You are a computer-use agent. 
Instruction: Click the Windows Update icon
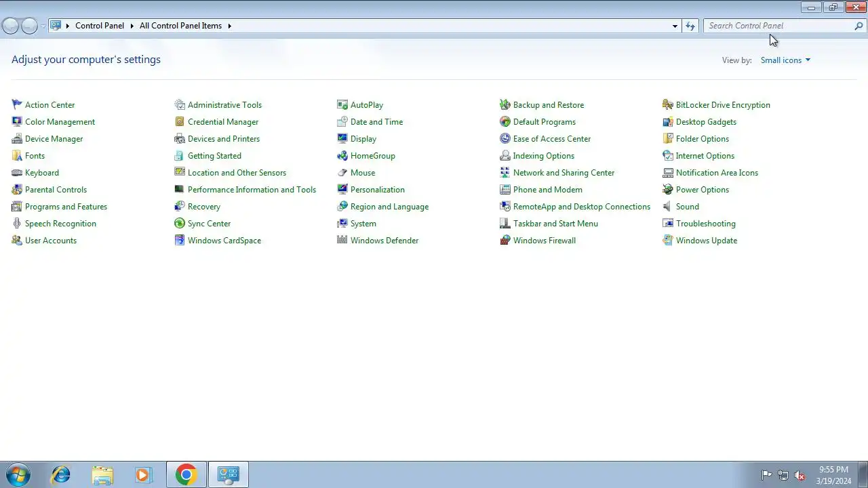(668, 240)
